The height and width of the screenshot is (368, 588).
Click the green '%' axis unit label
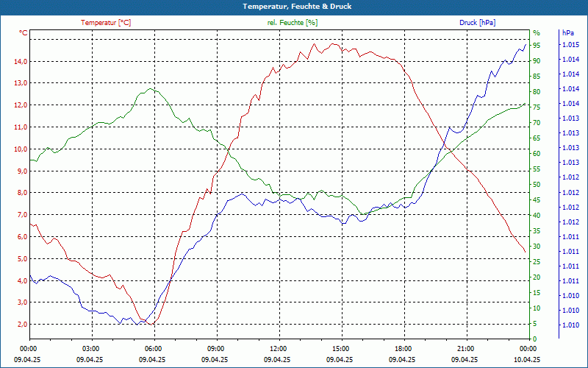tap(537, 33)
